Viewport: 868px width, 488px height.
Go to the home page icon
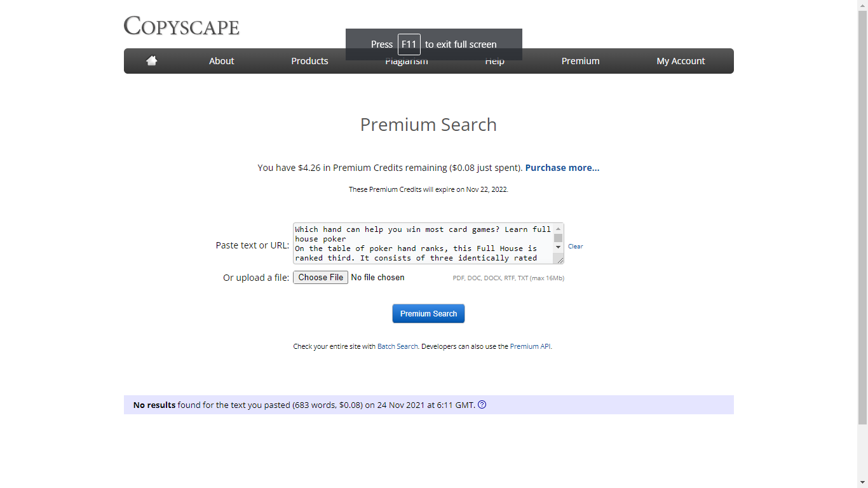pos(151,61)
